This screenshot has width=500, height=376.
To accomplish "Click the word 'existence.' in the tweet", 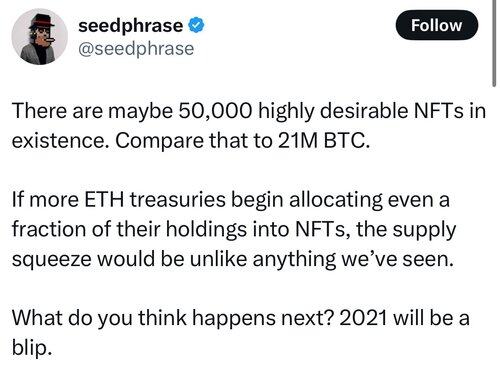I will click(62, 141).
